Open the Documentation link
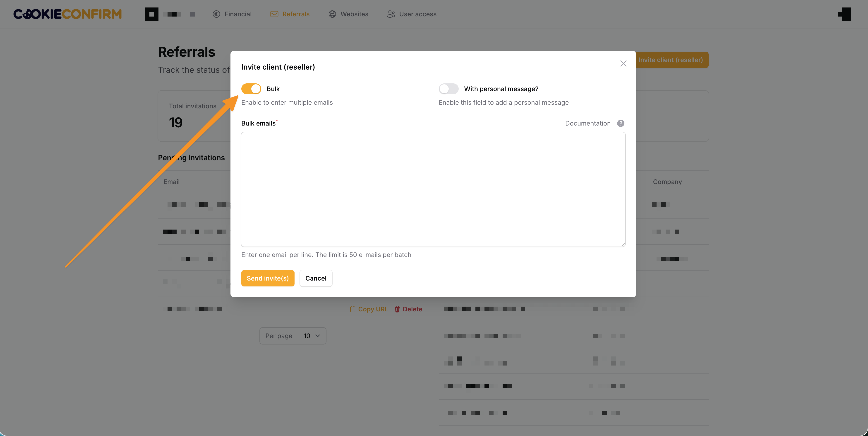 coord(588,124)
